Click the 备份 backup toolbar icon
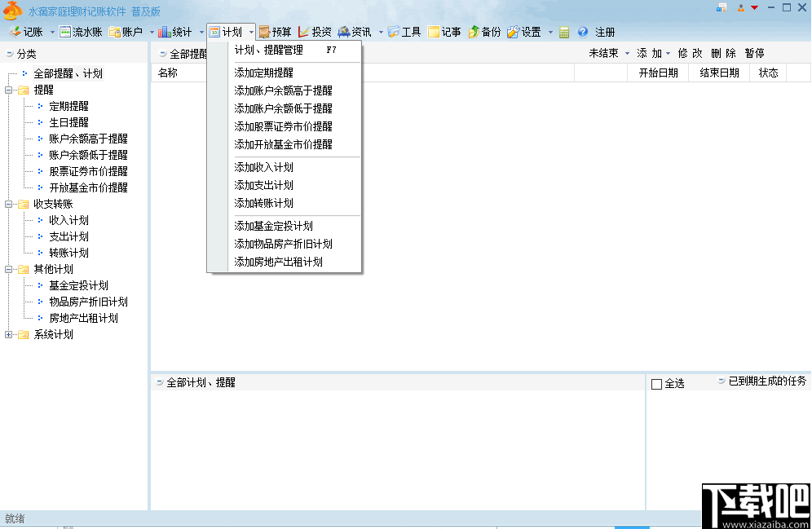The width and height of the screenshot is (812, 529). [x=474, y=32]
